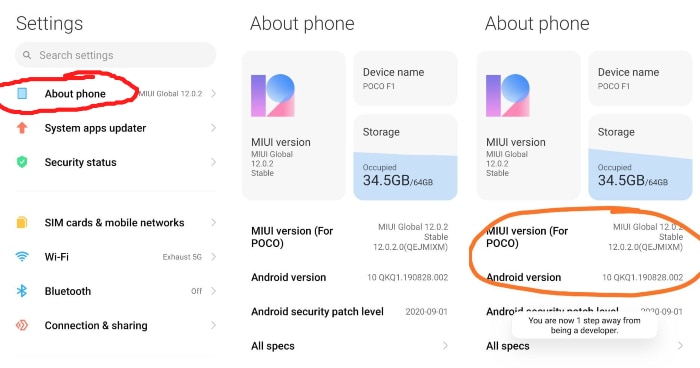Click the Connection & sharing icon

click(22, 325)
